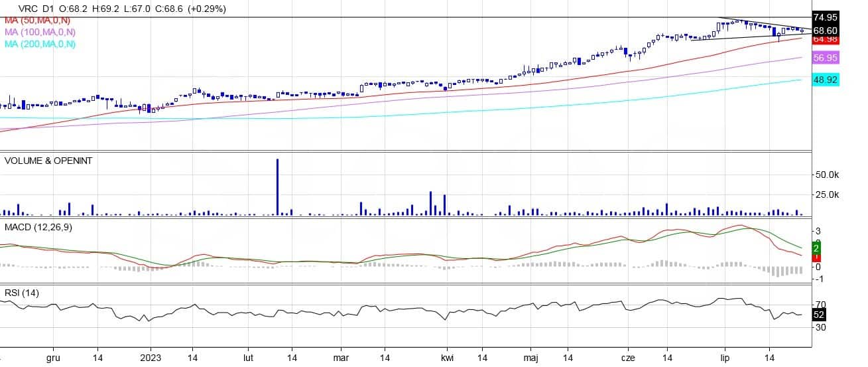Click the tallest volume bar in February
The image size is (868, 367).
pyautogui.click(x=277, y=187)
